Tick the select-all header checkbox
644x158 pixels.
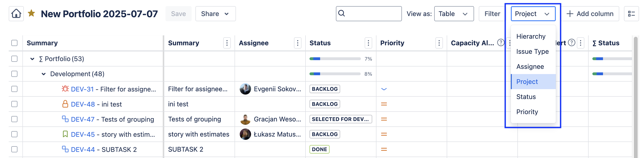[x=15, y=43]
